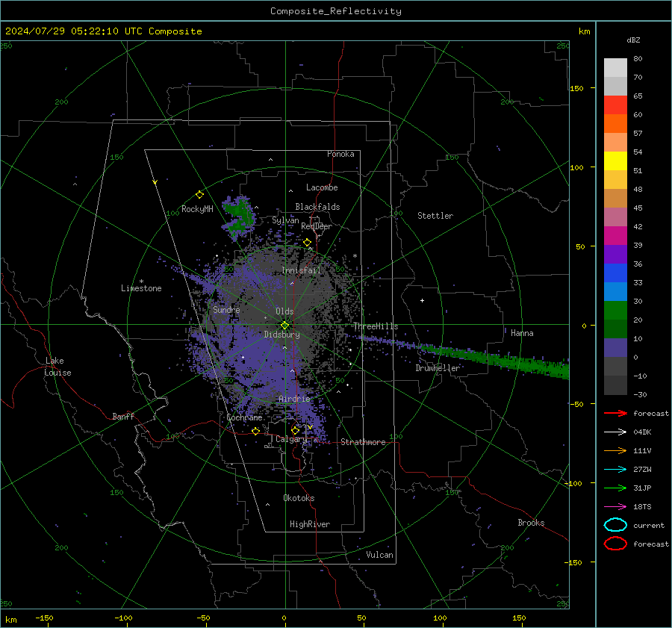Click the RedDeer city label

tap(317, 226)
